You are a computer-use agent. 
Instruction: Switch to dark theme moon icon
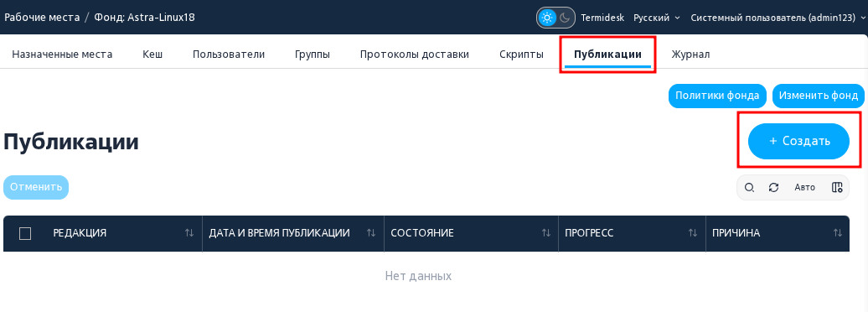pyautogui.click(x=565, y=18)
